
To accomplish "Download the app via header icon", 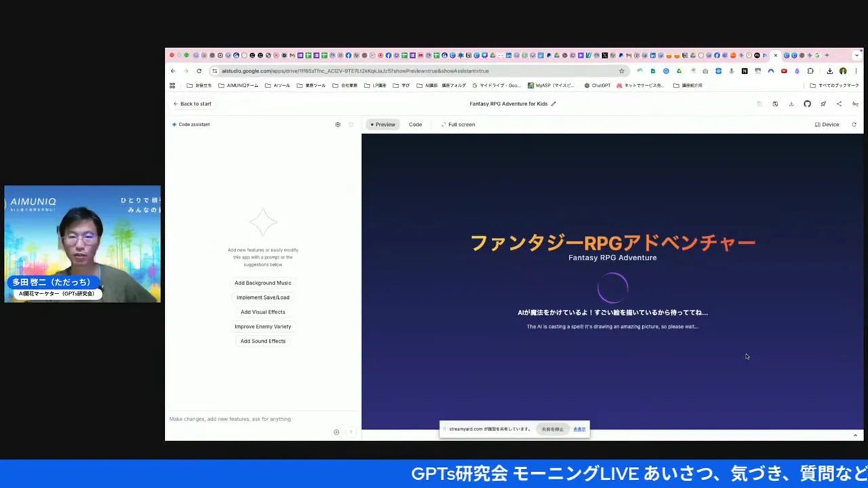I will pyautogui.click(x=791, y=104).
